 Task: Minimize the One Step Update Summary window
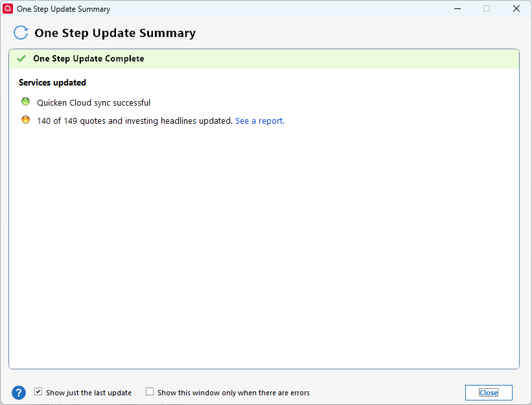click(457, 8)
